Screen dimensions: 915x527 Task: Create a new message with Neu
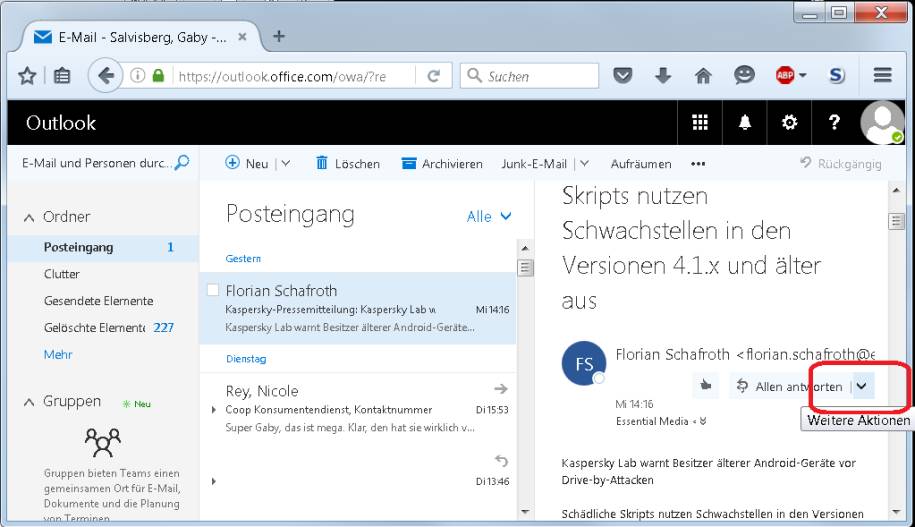pos(247,163)
